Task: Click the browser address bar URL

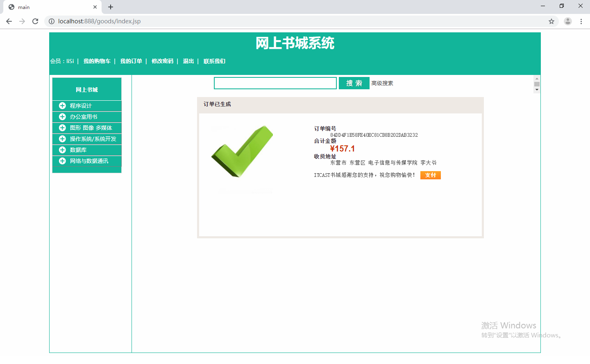Action: (99, 21)
